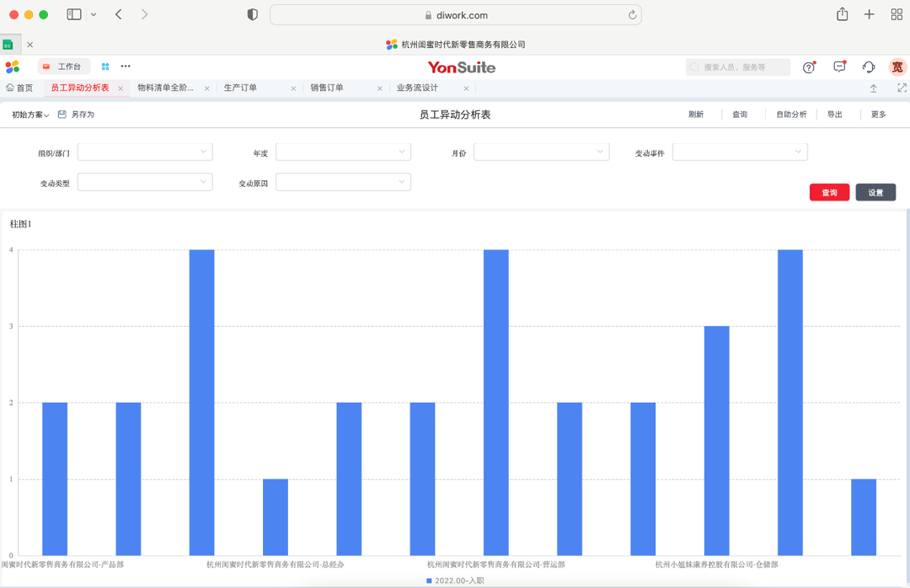Click the 导出 export button
This screenshot has width=910, height=588.
point(834,115)
